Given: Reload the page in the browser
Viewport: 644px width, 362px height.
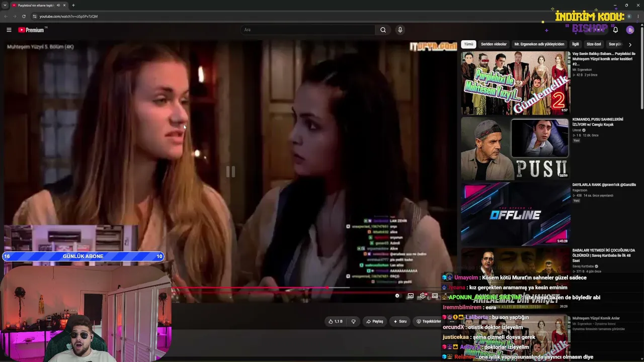Looking at the screenshot, I should click(24, 16).
